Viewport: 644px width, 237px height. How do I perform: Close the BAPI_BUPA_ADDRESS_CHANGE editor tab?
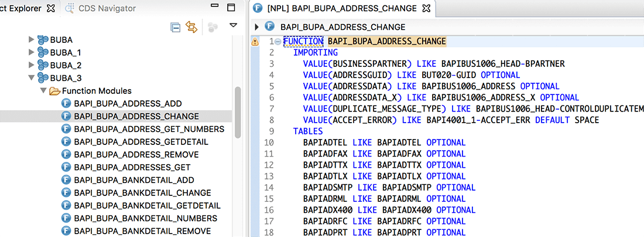pos(426,8)
